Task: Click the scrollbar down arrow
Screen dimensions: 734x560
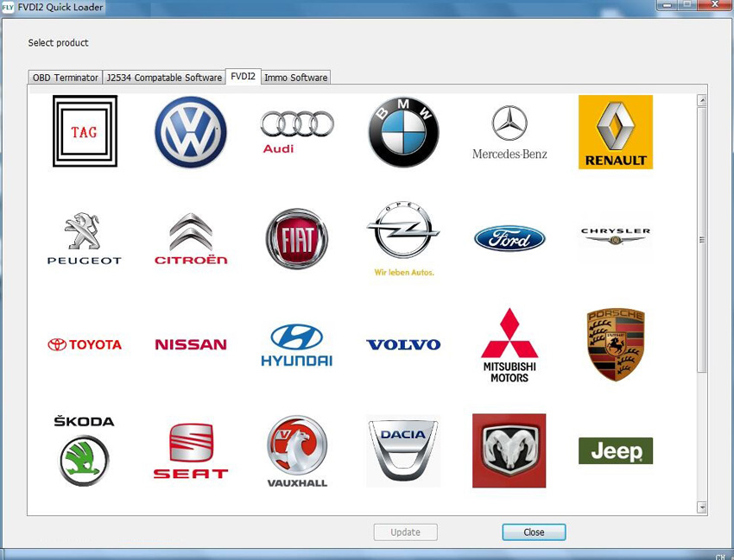Action: pos(702,507)
